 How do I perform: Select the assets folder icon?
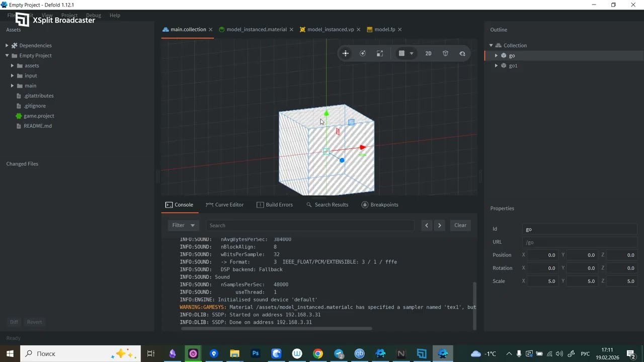pyautogui.click(x=20, y=65)
